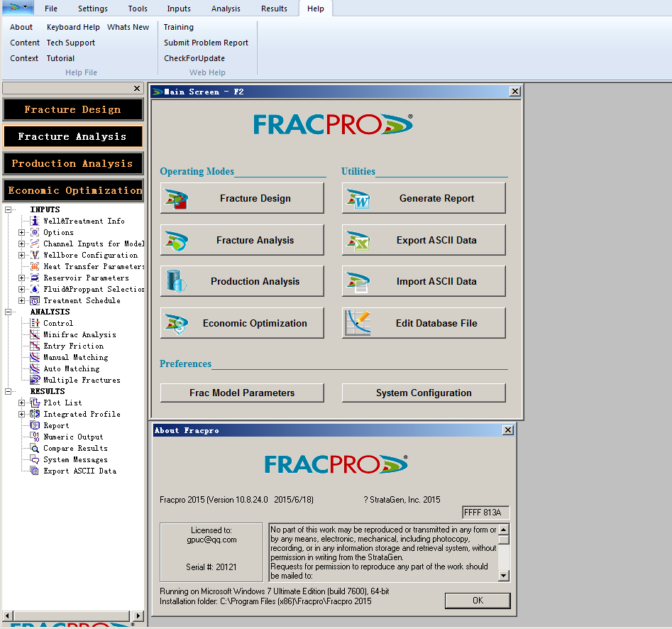
Task: Click the Report icon in the Results tree
Action: (35, 425)
